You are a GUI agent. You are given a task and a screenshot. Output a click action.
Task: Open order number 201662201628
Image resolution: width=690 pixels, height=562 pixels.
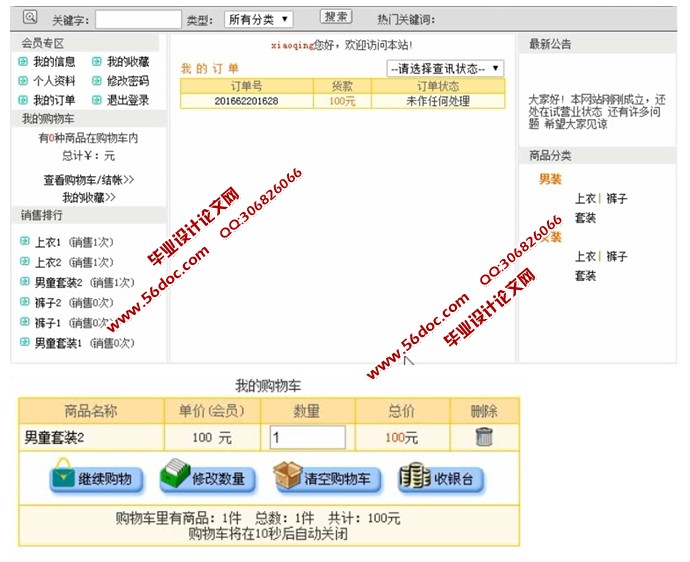coord(246,101)
